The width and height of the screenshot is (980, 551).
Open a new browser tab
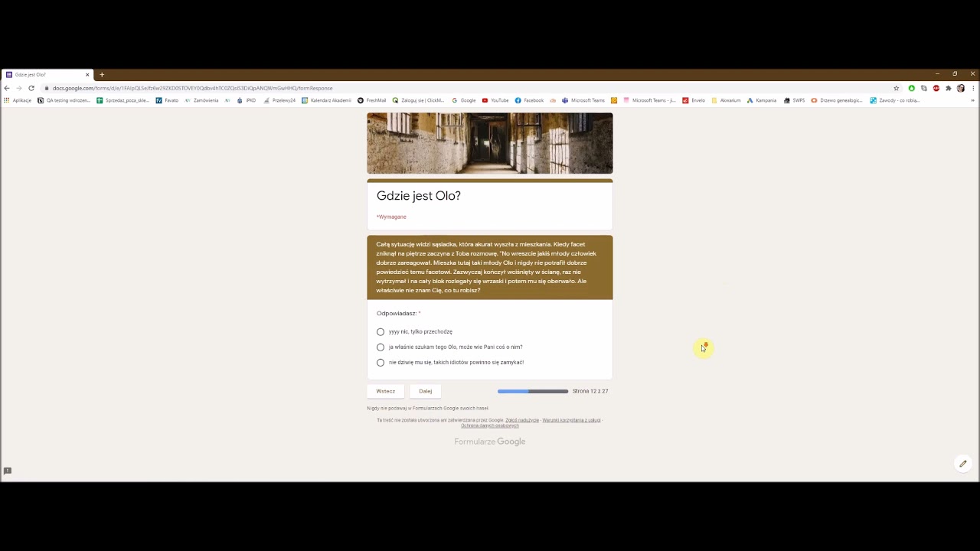102,74
